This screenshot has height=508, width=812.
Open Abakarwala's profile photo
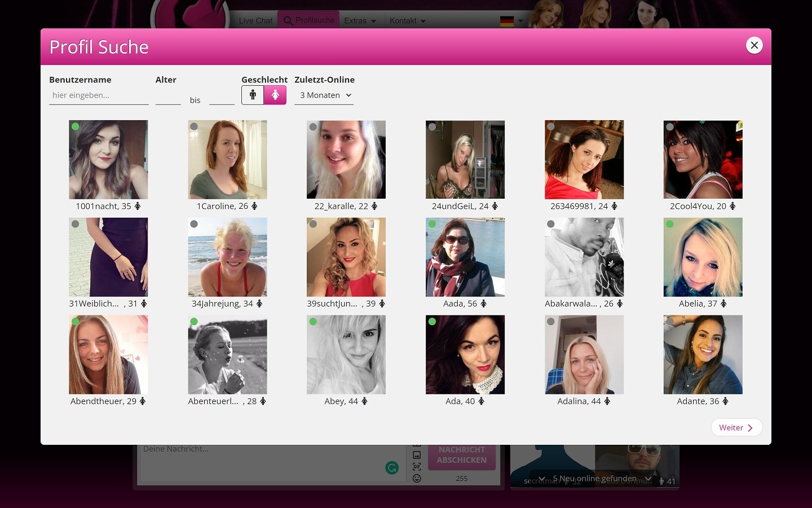(x=584, y=257)
